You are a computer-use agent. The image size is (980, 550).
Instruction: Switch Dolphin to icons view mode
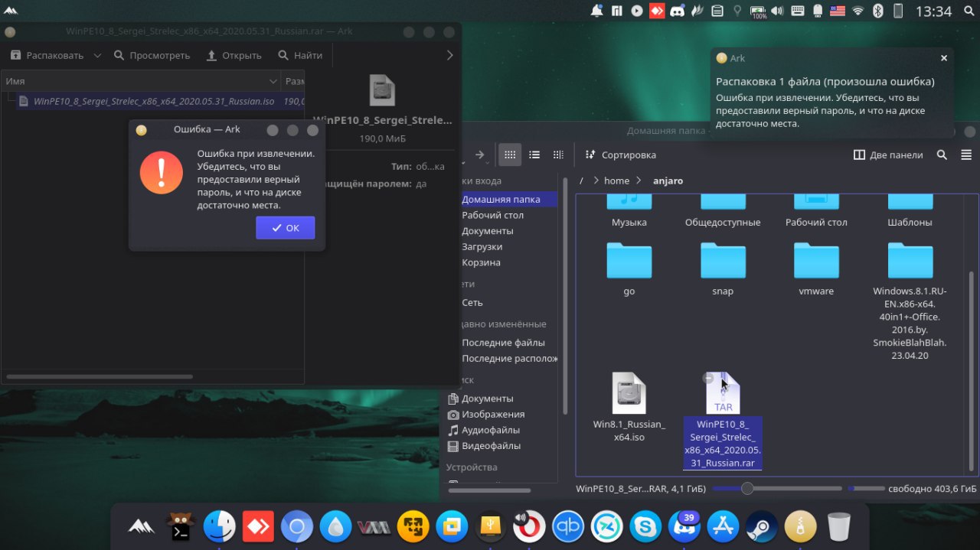(x=510, y=155)
